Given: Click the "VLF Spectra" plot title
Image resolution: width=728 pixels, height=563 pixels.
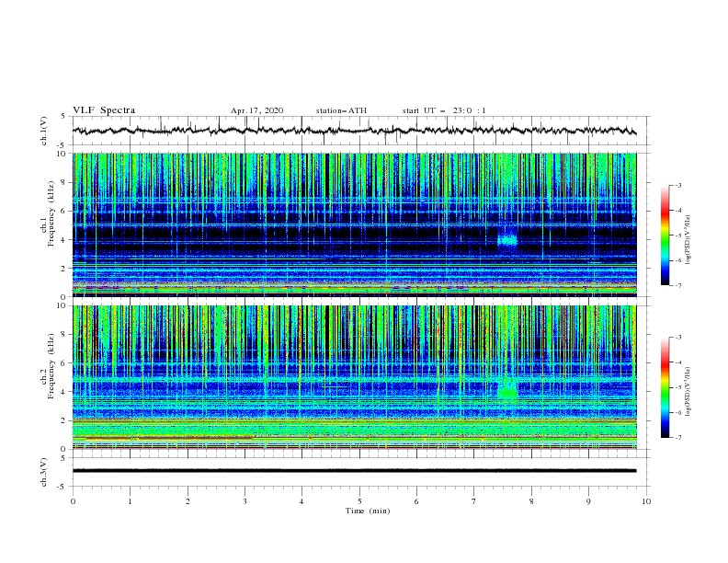Looking at the screenshot, I should [104, 110].
